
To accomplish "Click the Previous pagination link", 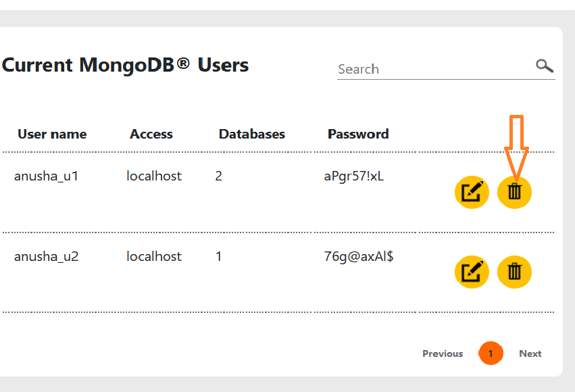I will [x=443, y=353].
